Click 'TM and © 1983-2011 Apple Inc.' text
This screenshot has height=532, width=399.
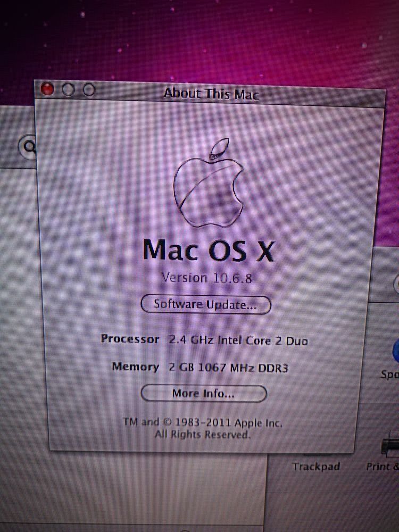point(203,422)
